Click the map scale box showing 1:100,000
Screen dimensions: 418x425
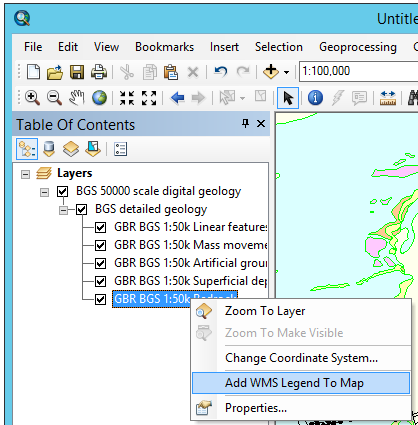[x=358, y=71]
